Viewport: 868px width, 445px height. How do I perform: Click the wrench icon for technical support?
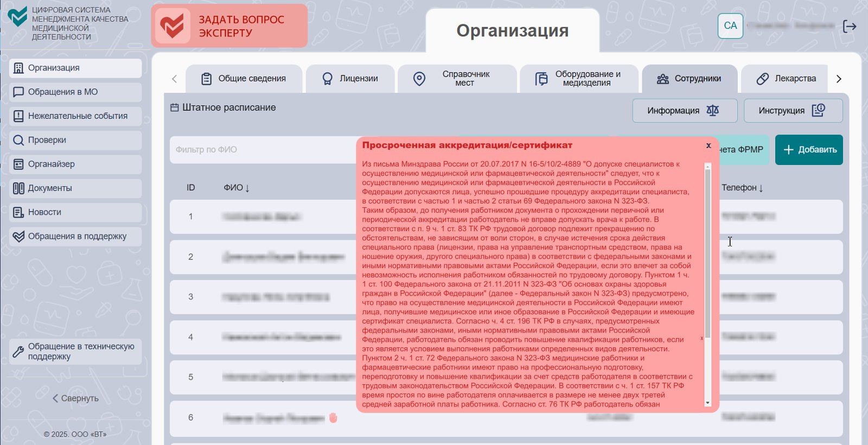click(x=18, y=352)
